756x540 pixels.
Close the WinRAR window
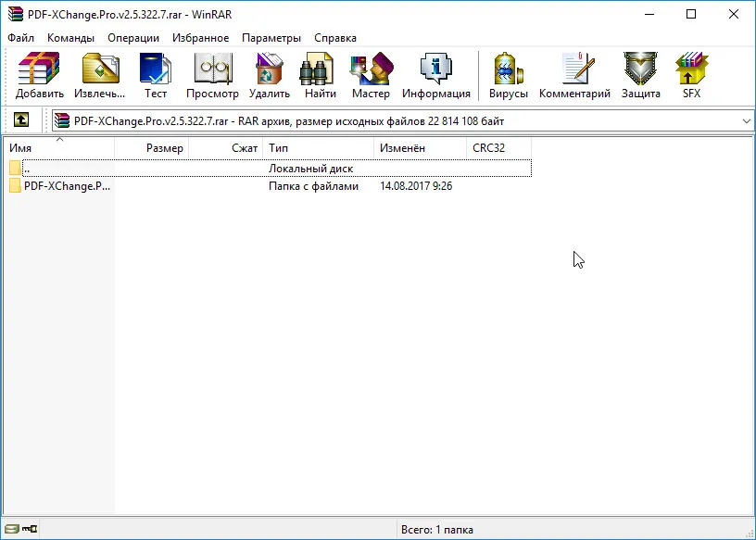pyautogui.click(x=734, y=14)
